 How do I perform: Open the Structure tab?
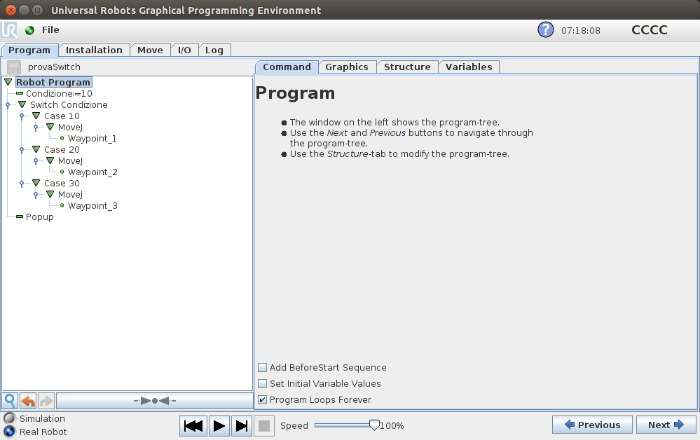pyautogui.click(x=407, y=67)
